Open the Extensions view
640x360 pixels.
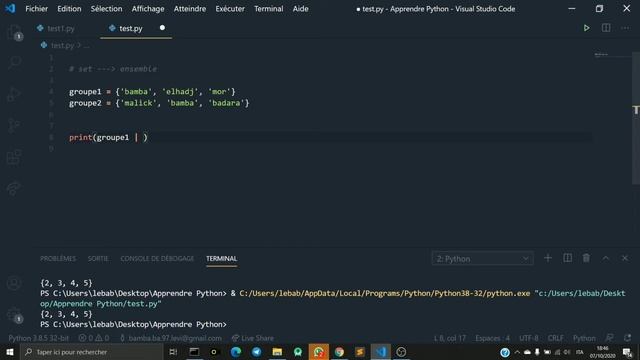pyautogui.click(x=14, y=157)
